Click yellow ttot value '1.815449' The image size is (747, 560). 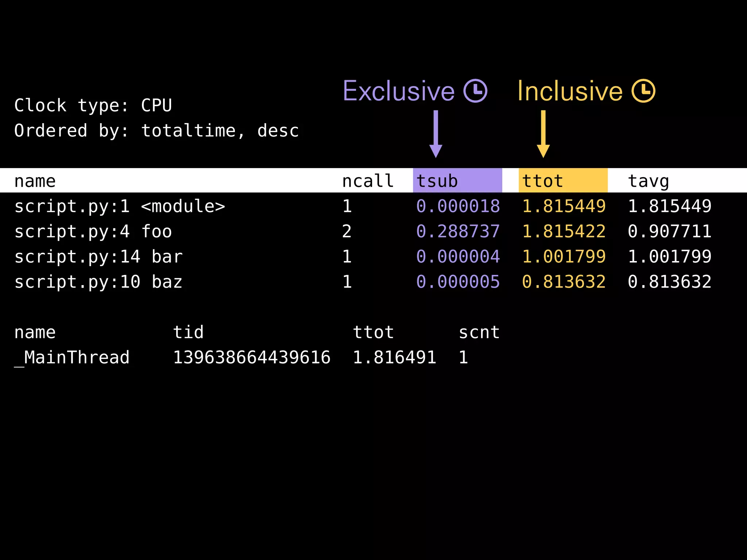[x=564, y=207]
